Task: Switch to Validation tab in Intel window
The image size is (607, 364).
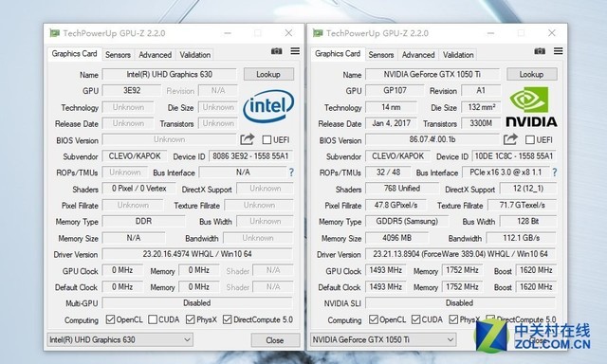Action: 194,55
